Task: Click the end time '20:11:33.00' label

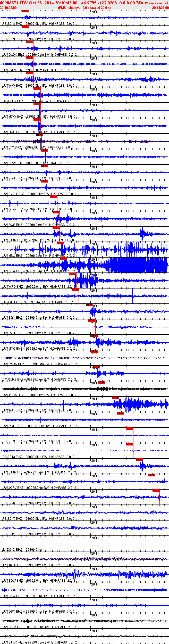Action: [160, 8]
